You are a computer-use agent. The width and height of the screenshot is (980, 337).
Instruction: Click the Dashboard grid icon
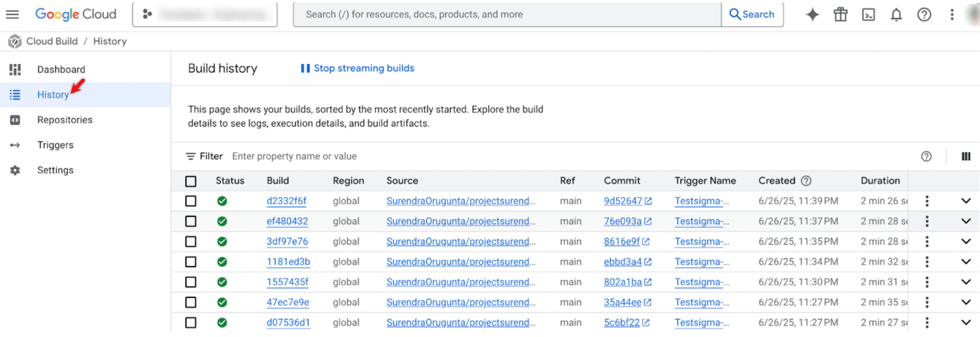click(15, 69)
